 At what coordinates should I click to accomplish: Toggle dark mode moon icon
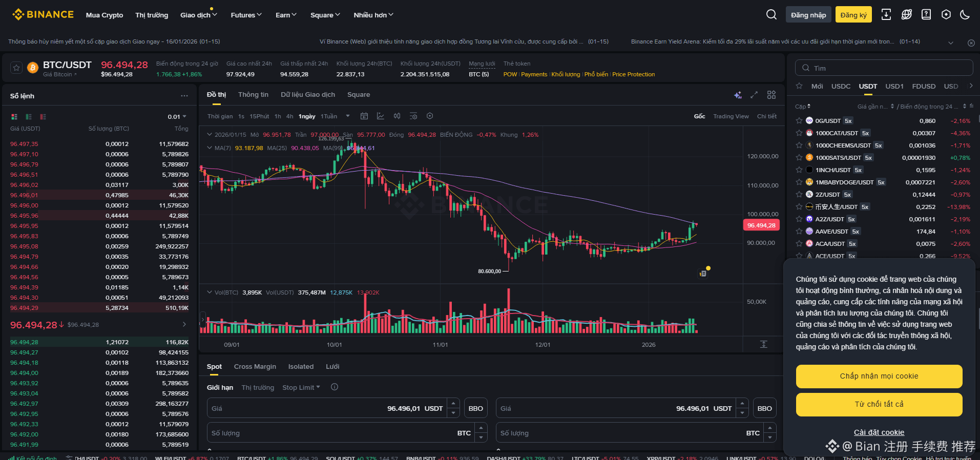click(x=965, y=14)
